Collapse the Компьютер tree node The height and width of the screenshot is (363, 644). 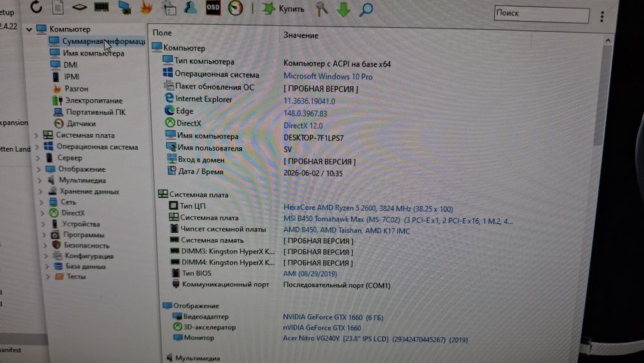[x=29, y=29]
